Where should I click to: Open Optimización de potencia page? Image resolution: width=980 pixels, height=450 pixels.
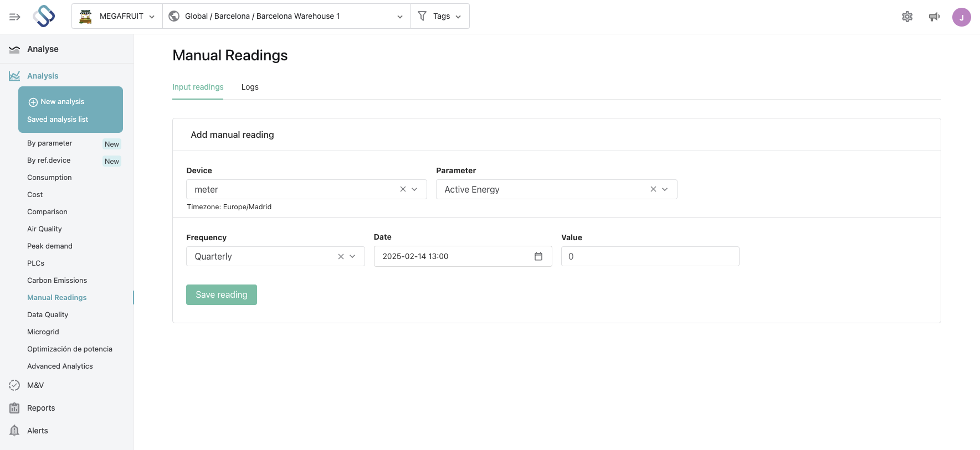click(70, 349)
